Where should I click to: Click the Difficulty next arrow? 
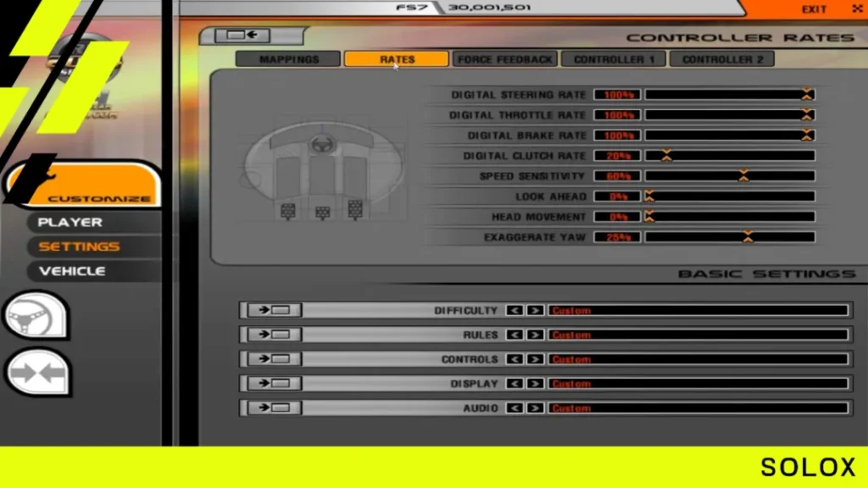coord(536,310)
